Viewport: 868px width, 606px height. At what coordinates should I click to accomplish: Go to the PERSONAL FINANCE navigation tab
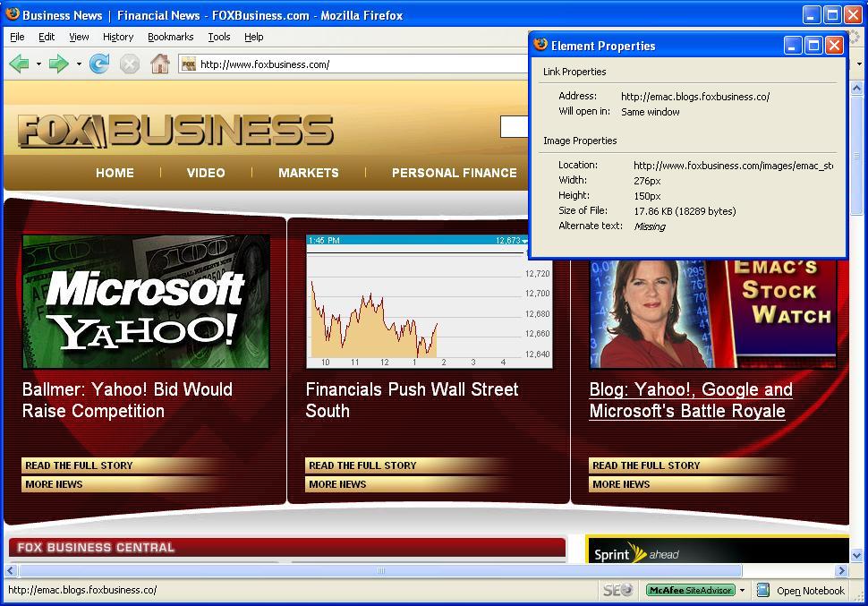(x=454, y=173)
